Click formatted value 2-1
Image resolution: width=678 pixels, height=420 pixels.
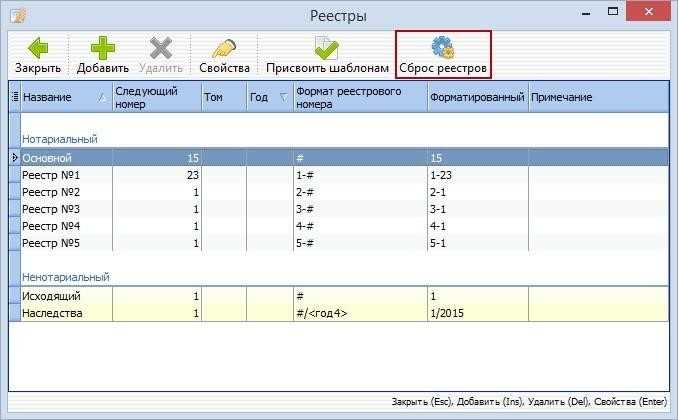click(438, 192)
